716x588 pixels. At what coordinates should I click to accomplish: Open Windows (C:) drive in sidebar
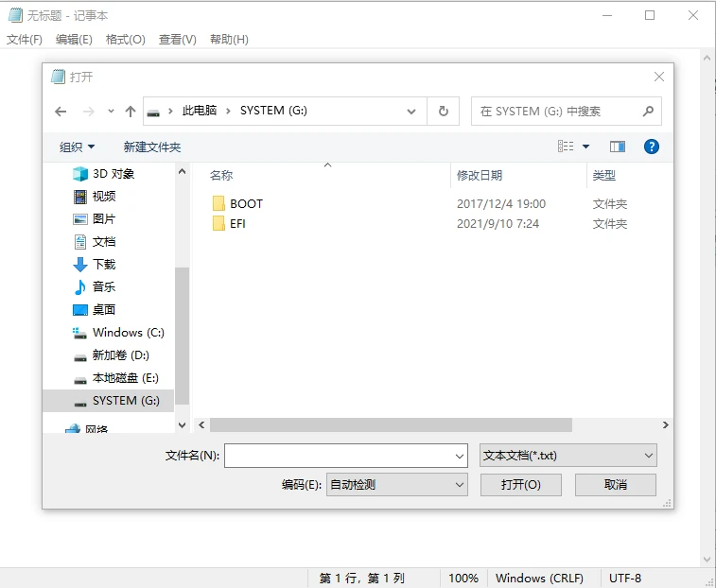128,333
